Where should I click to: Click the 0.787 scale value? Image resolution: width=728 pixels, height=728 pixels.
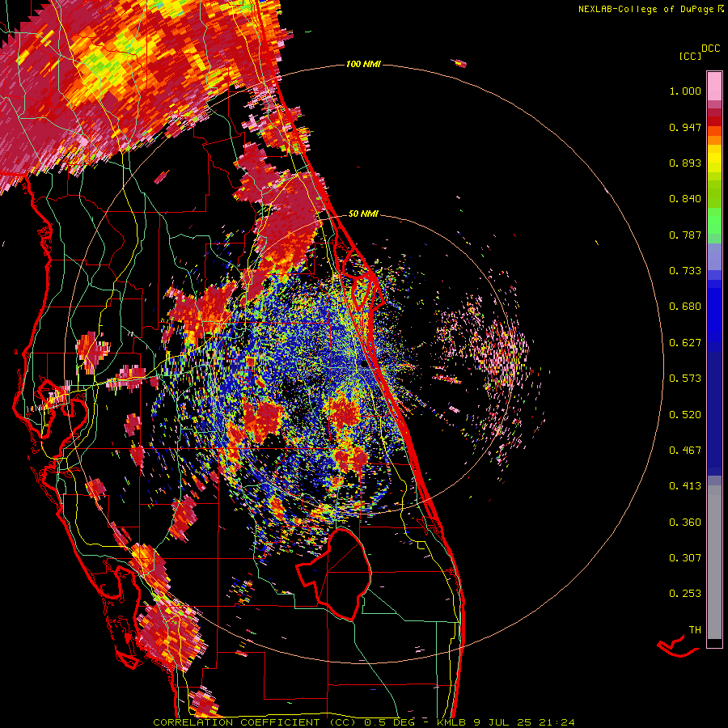[x=685, y=235]
